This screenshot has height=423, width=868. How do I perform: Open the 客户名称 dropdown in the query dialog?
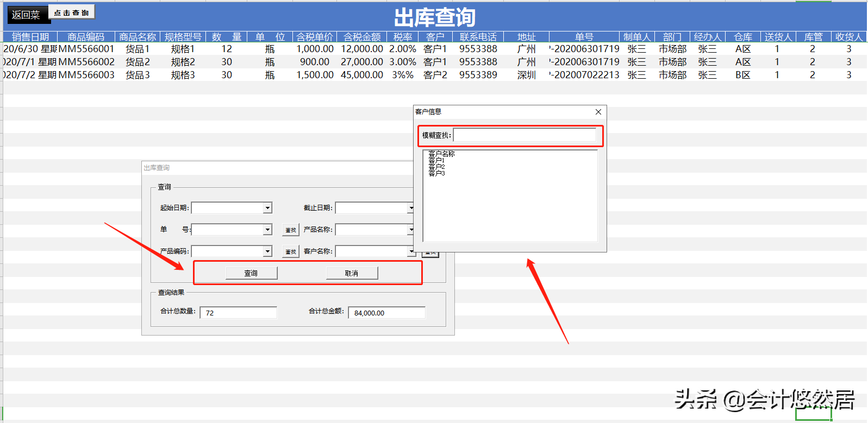[x=411, y=251]
